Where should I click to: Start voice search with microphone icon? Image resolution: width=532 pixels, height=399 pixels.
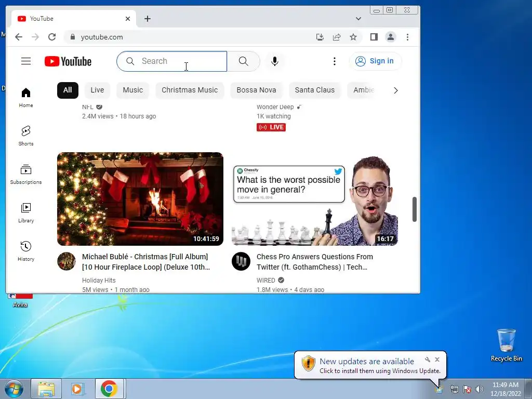275,61
